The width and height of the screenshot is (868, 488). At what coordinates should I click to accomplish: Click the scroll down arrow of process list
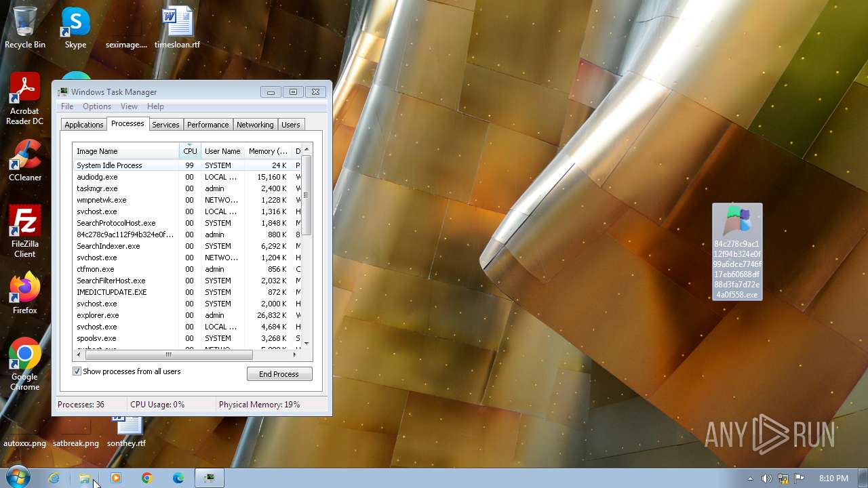(306, 344)
